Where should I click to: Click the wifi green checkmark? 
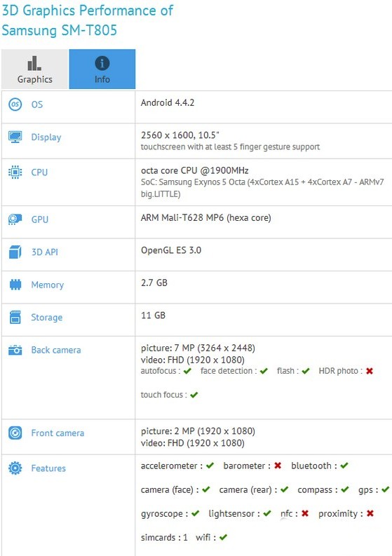point(223,538)
